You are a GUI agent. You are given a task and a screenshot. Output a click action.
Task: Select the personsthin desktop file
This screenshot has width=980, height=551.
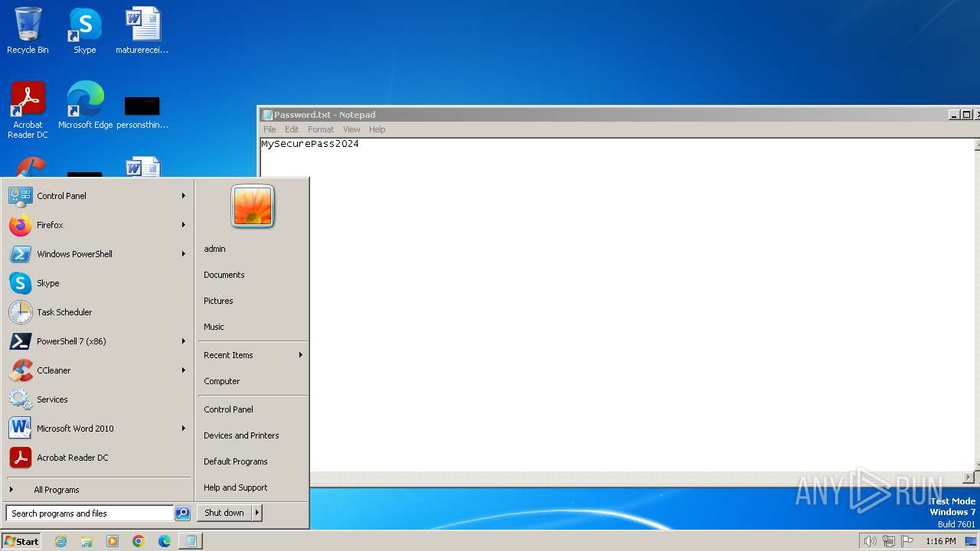142,110
